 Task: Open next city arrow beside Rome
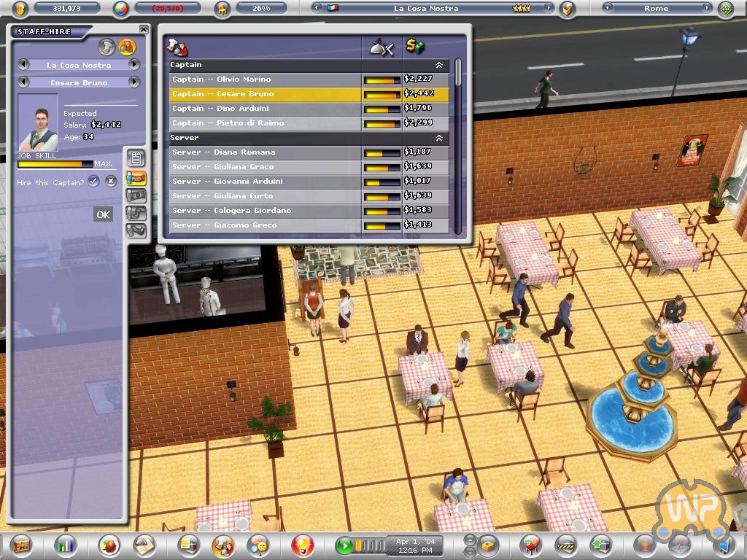pyautogui.click(x=706, y=8)
